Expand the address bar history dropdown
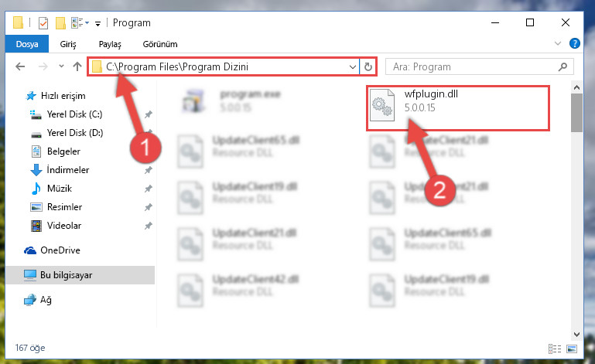 pyautogui.click(x=353, y=67)
